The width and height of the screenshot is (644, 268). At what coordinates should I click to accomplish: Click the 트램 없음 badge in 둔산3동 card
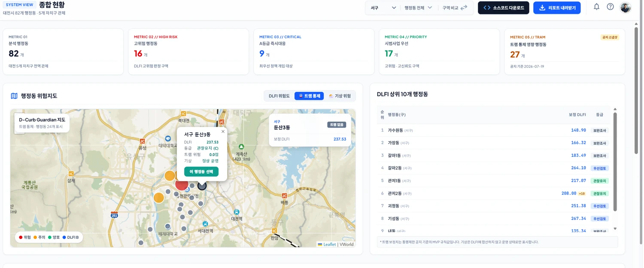pos(337,125)
